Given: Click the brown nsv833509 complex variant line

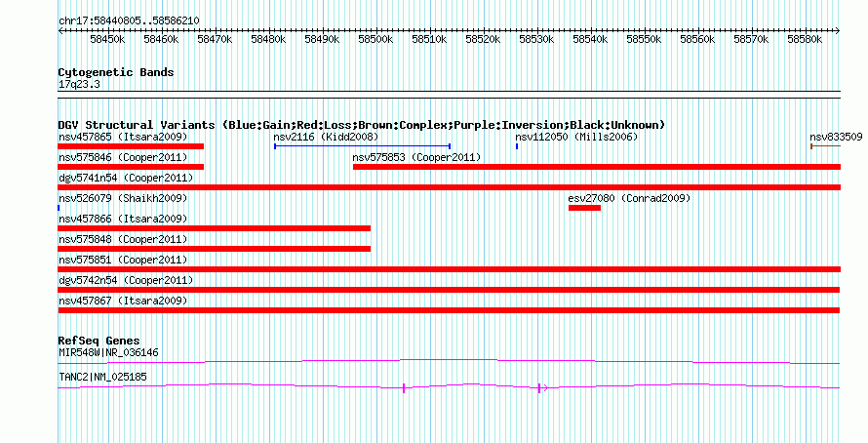Looking at the screenshot, I should pos(825,146).
